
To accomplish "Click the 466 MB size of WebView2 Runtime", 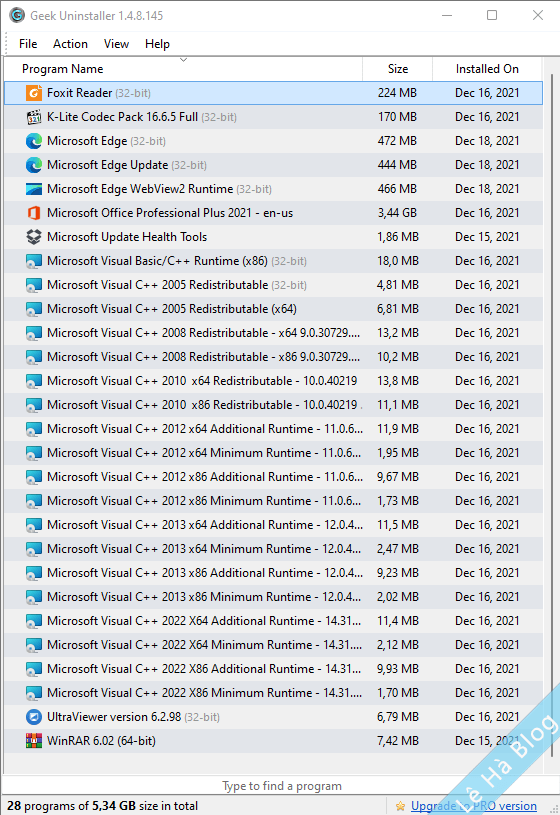I will [397, 189].
